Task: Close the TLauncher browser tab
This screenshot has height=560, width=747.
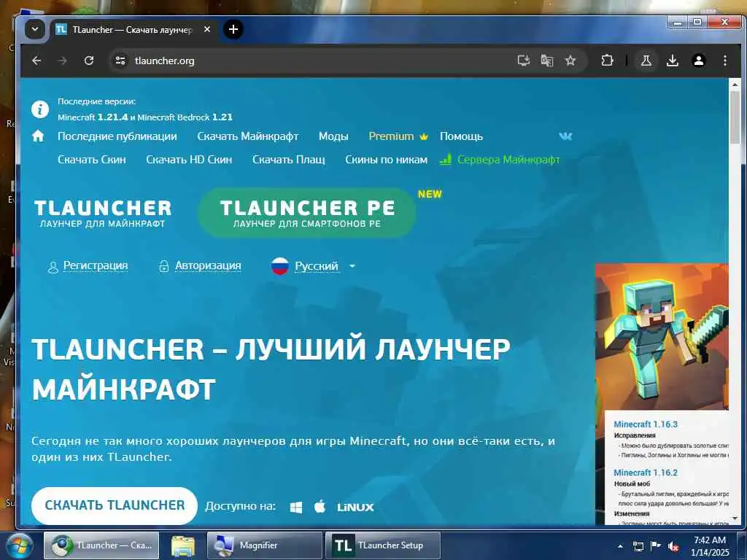Action: [x=206, y=29]
